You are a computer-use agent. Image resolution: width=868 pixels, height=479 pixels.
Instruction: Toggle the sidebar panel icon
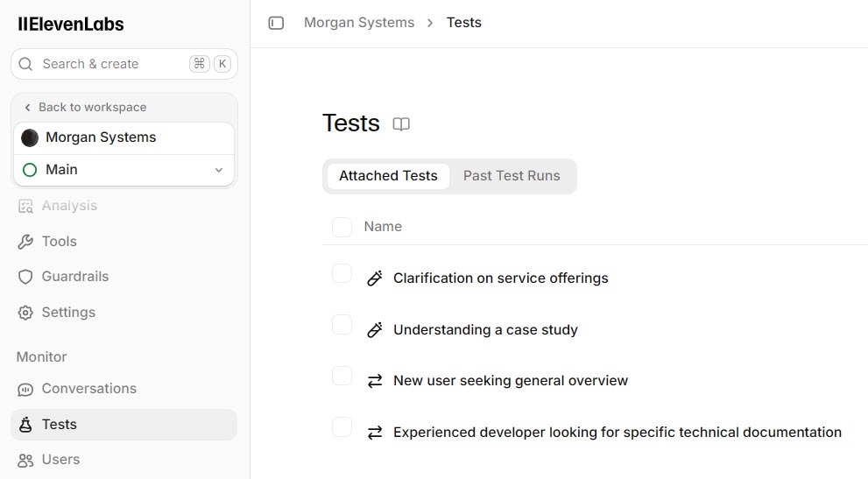(x=276, y=23)
